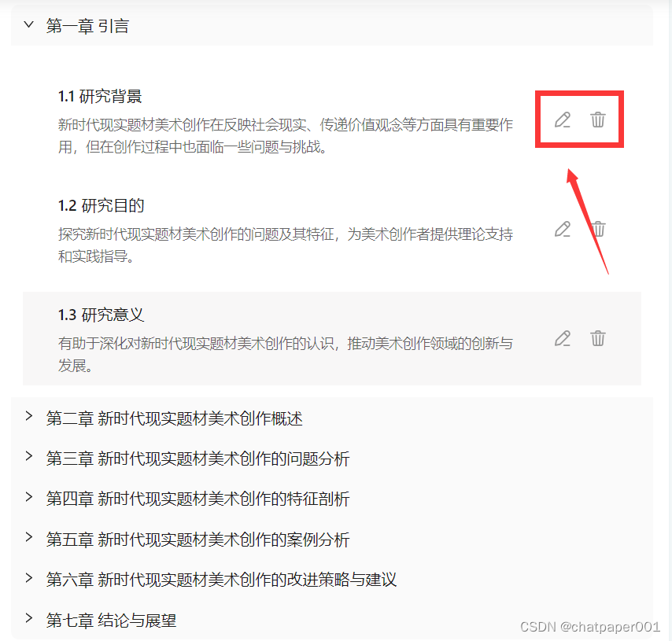Select the 1.2 研究目的 heading

pyautogui.click(x=102, y=205)
